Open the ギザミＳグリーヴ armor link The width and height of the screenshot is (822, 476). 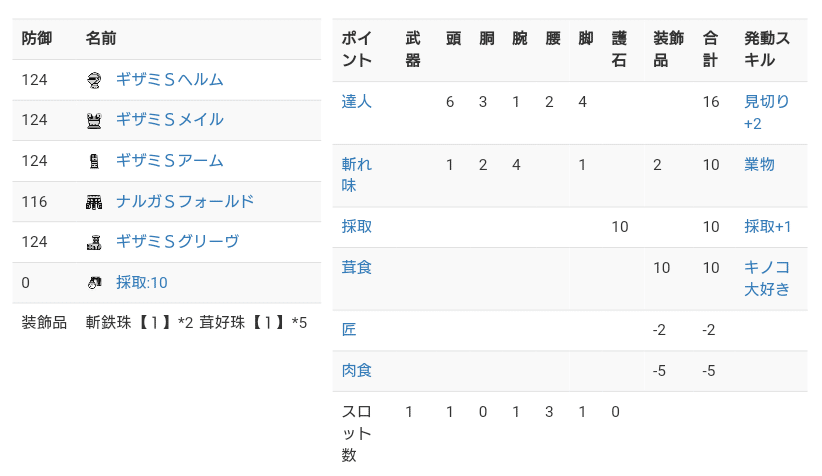tap(177, 242)
